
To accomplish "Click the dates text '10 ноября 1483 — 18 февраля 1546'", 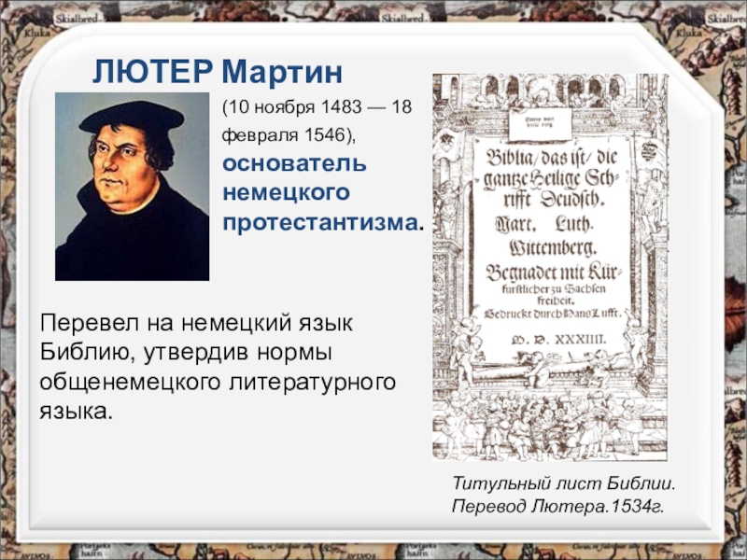I will click(317, 121).
